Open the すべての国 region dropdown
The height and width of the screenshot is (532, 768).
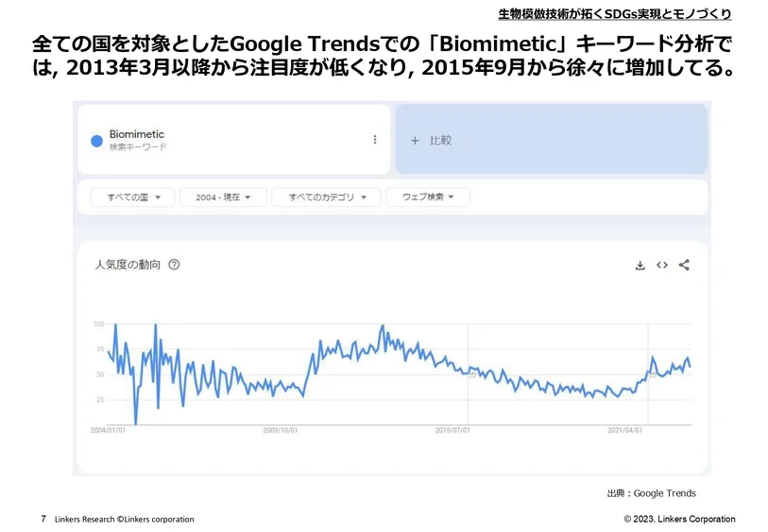tap(132, 197)
